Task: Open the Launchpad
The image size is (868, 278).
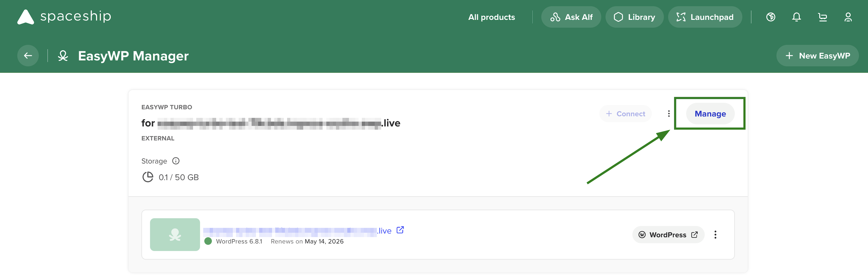Action: coord(705,17)
